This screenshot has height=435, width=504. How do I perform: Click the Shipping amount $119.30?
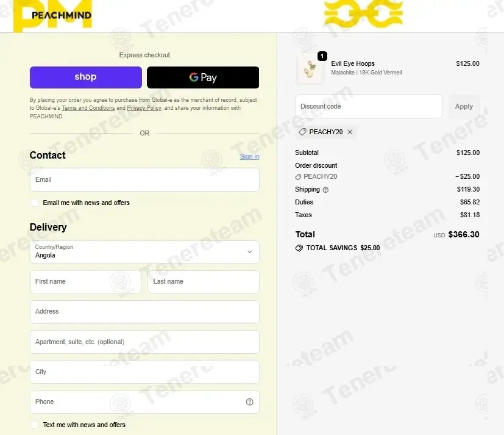(x=468, y=189)
